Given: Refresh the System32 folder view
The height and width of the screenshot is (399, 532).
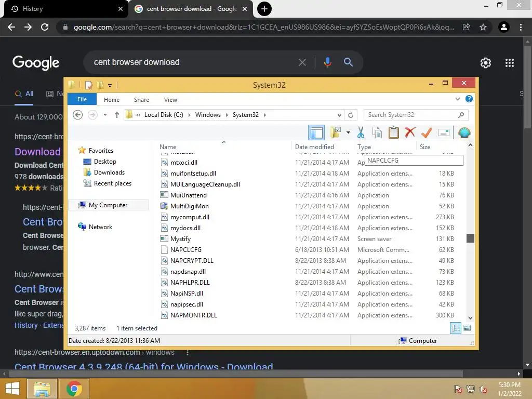Looking at the screenshot, I should pyautogui.click(x=351, y=115).
